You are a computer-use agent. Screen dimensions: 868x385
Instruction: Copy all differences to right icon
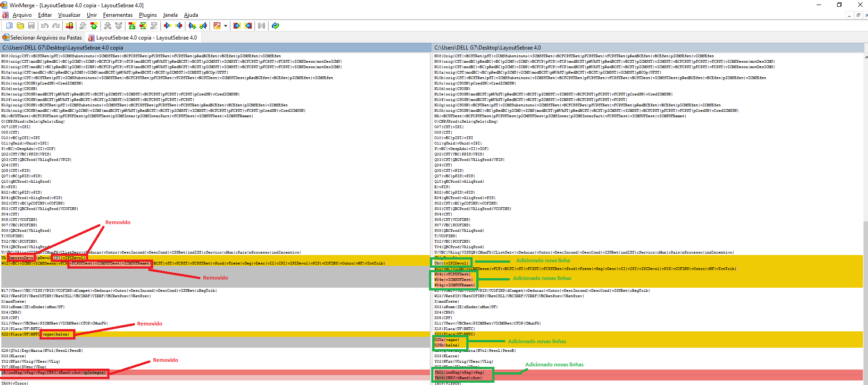[237, 26]
